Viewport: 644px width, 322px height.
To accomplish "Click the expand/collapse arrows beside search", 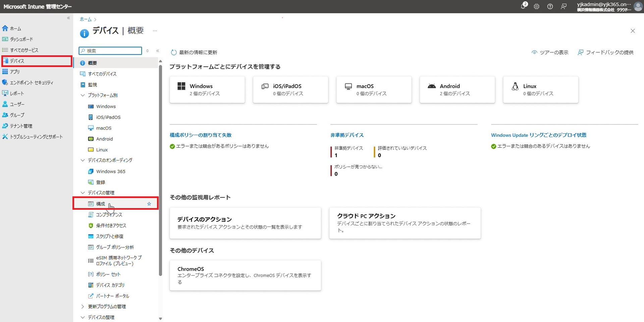I will (147, 51).
